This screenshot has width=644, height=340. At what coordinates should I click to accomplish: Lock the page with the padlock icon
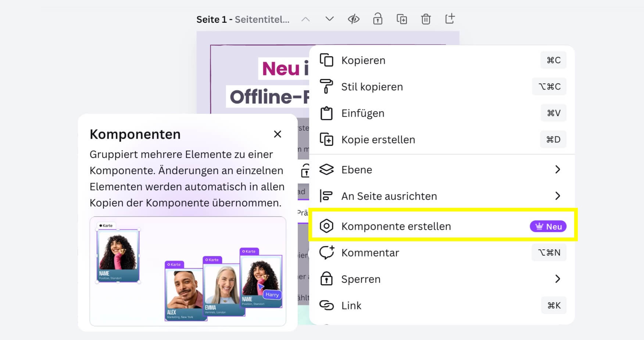click(378, 19)
